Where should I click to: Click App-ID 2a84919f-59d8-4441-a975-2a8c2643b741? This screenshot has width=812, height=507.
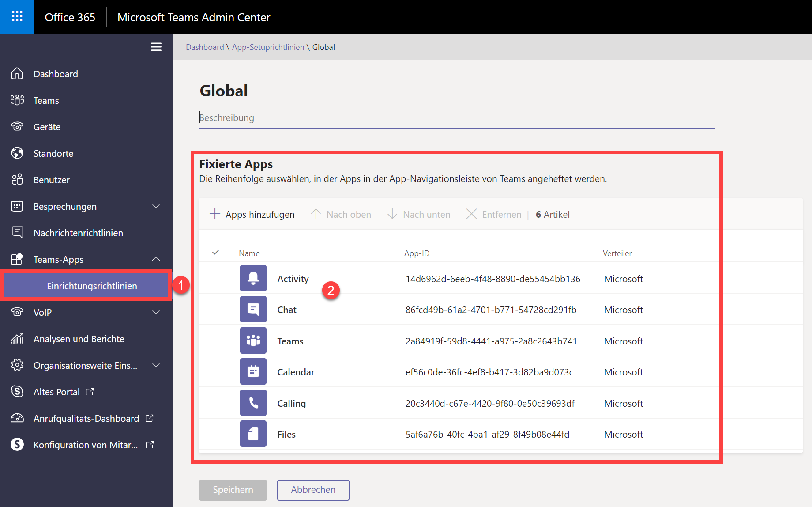coord(491,341)
